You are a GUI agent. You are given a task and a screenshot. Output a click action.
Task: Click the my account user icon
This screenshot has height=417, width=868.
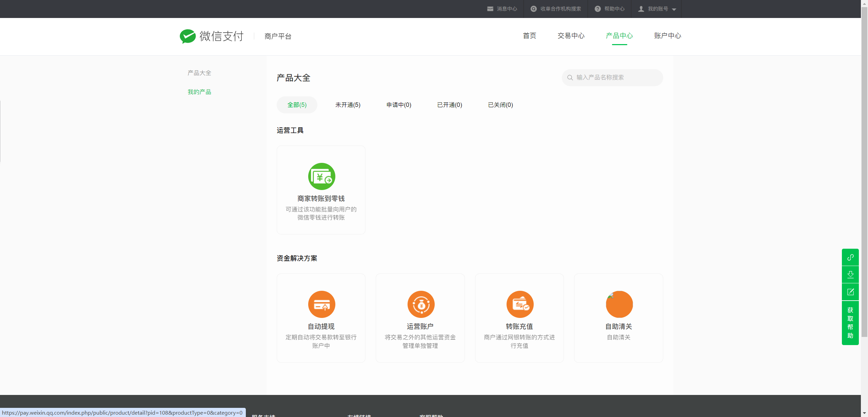coord(641,9)
